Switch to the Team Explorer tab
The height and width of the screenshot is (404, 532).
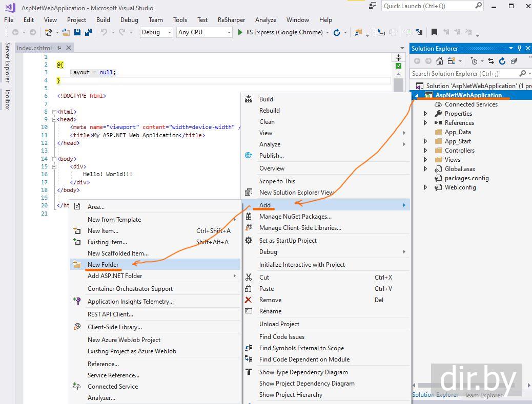pyautogui.click(x=483, y=395)
